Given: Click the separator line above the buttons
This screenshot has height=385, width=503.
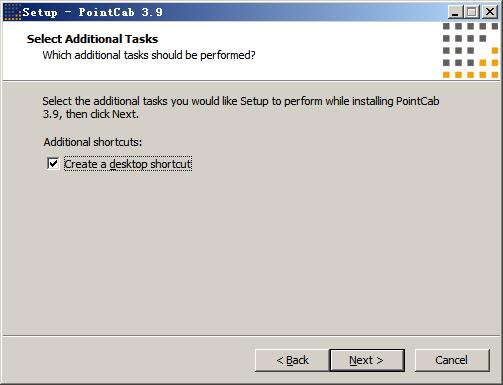Looking at the screenshot, I should pyautogui.click(x=251, y=336).
